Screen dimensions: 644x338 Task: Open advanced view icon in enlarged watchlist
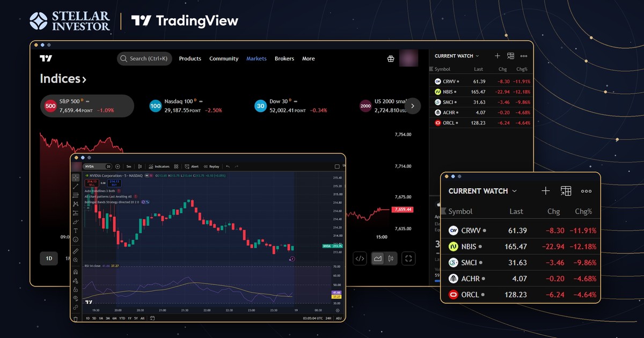[x=566, y=191]
